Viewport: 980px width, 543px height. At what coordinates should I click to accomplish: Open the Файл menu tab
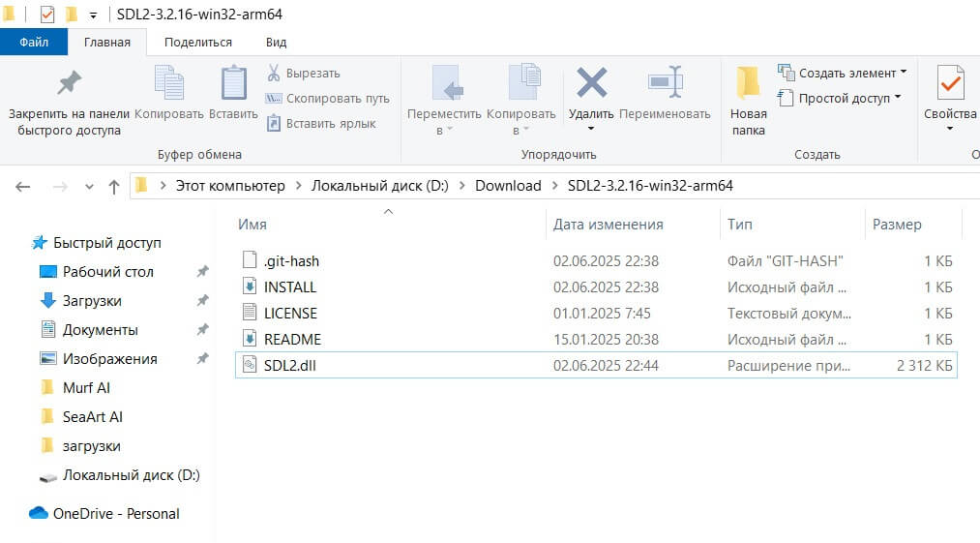coord(34,42)
